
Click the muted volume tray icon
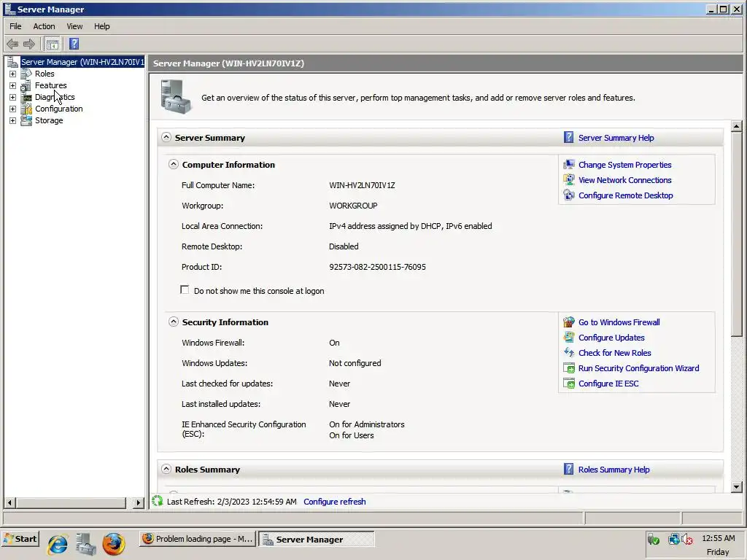pyautogui.click(x=686, y=539)
